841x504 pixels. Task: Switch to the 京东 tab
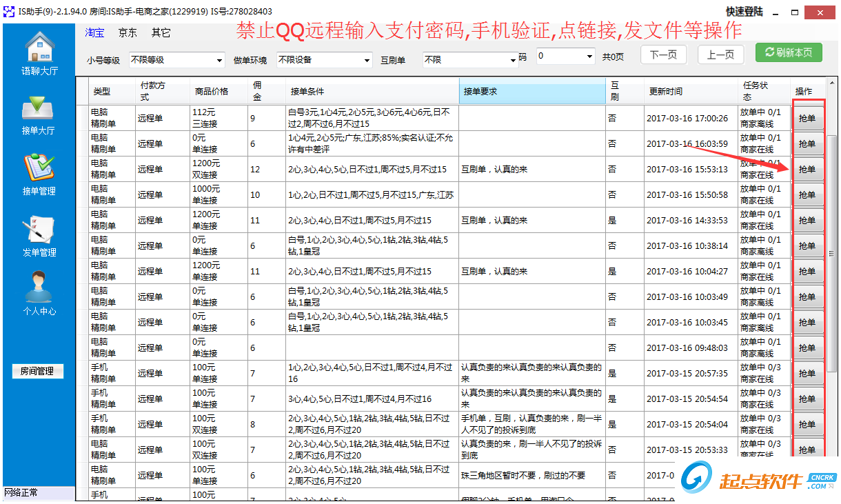coord(127,32)
